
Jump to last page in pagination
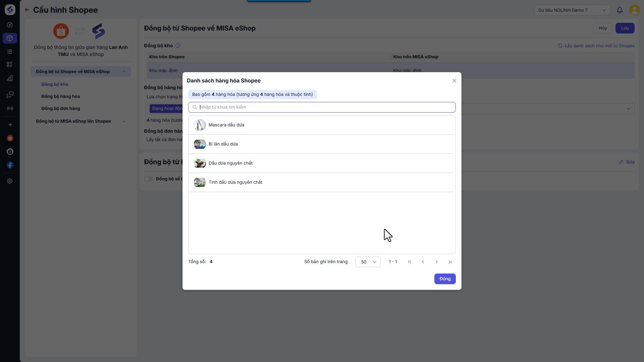tap(450, 262)
